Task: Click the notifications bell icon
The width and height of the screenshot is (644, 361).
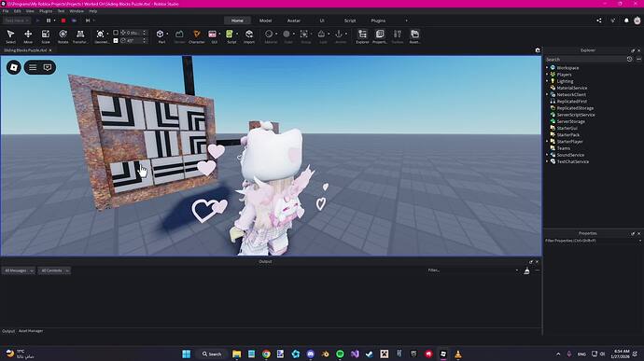Action: pos(626,21)
